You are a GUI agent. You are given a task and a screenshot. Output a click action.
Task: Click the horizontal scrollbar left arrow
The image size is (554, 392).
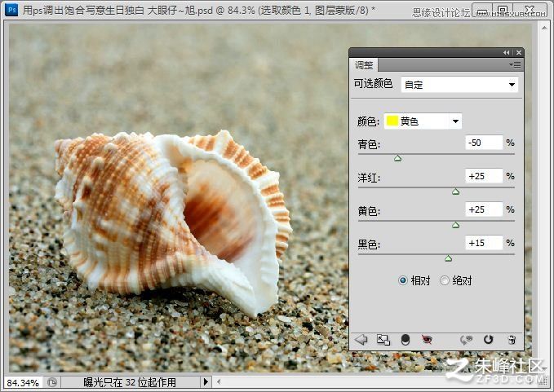pos(219,381)
